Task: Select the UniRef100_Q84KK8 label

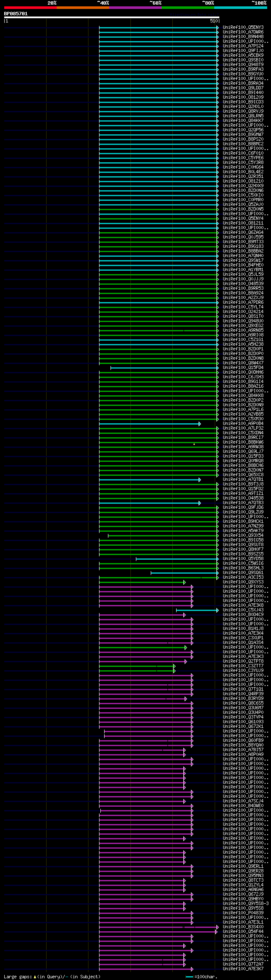Action: coord(243,396)
